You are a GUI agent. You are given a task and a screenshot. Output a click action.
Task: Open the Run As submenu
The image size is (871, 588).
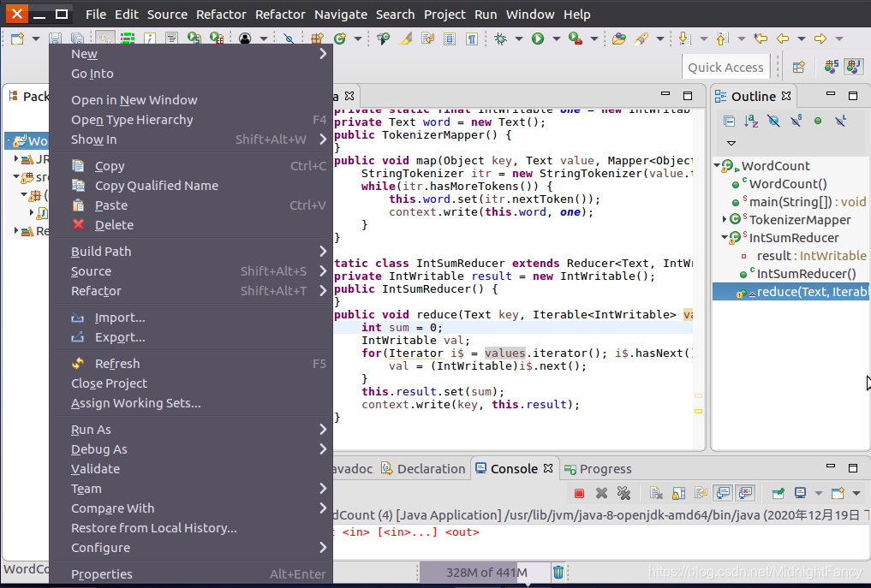pyautogui.click(x=192, y=430)
